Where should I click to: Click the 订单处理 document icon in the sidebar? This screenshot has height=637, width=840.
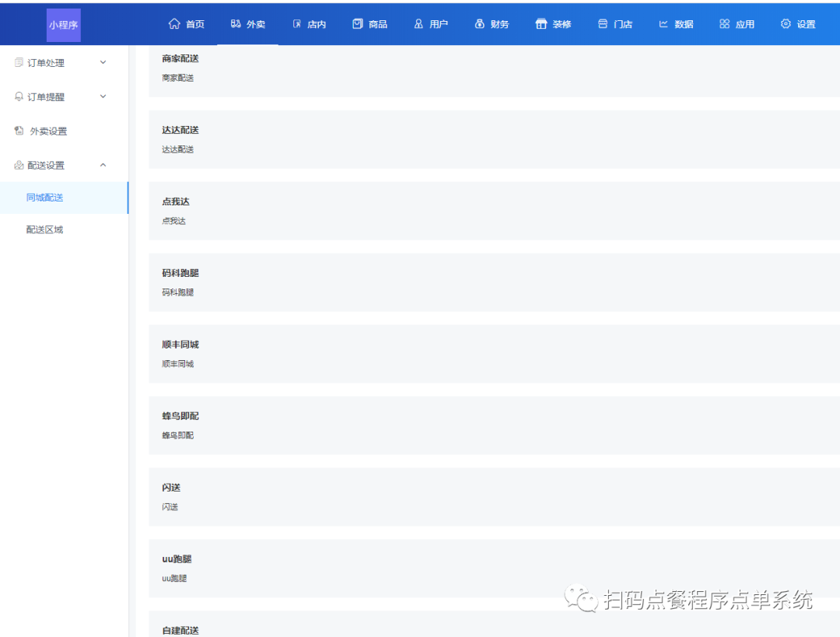coord(19,63)
